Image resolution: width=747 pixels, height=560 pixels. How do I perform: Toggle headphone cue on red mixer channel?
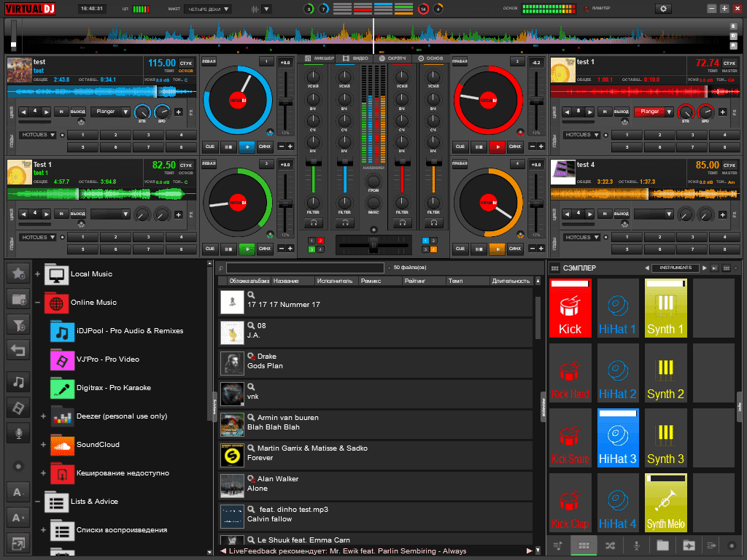[403, 222]
